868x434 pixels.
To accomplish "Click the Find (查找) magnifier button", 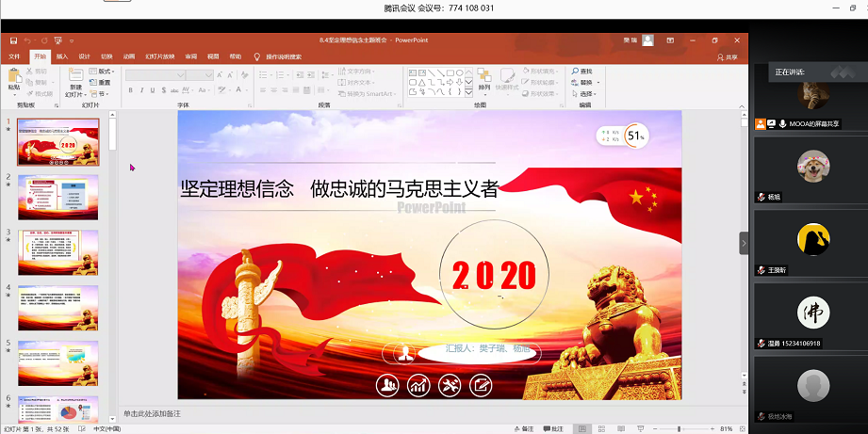I will (x=583, y=72).
